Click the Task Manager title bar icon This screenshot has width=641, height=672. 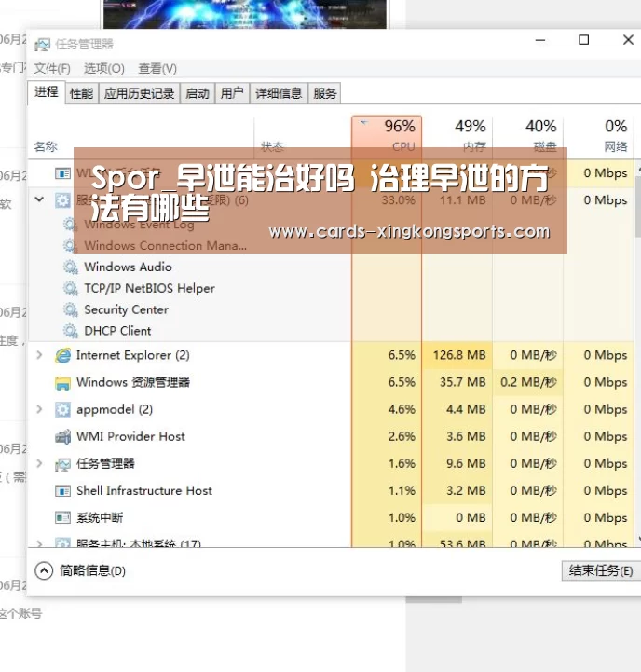(x=42, y=44)
